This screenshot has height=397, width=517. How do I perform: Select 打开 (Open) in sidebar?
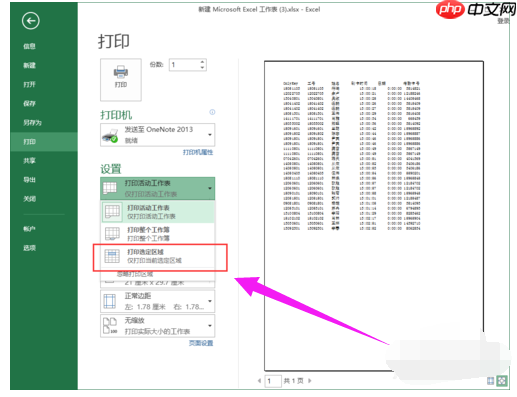pyautogui.click(x=29, y=84)
